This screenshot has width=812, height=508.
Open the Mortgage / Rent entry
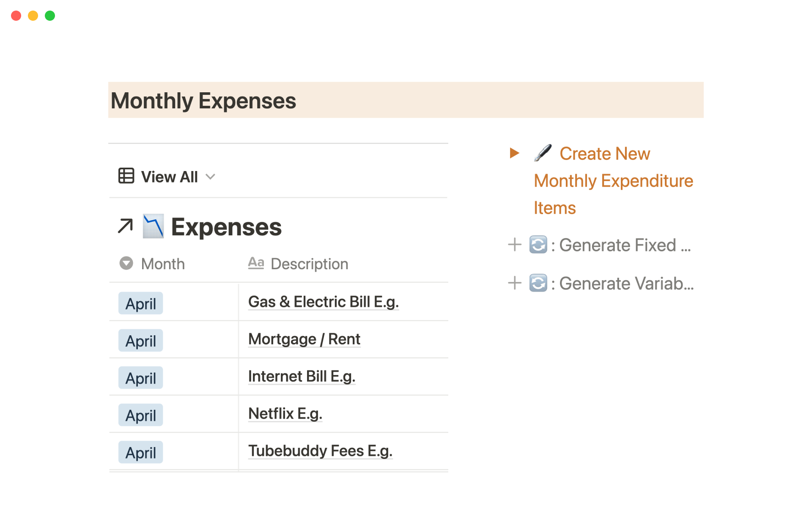(304, 339)
